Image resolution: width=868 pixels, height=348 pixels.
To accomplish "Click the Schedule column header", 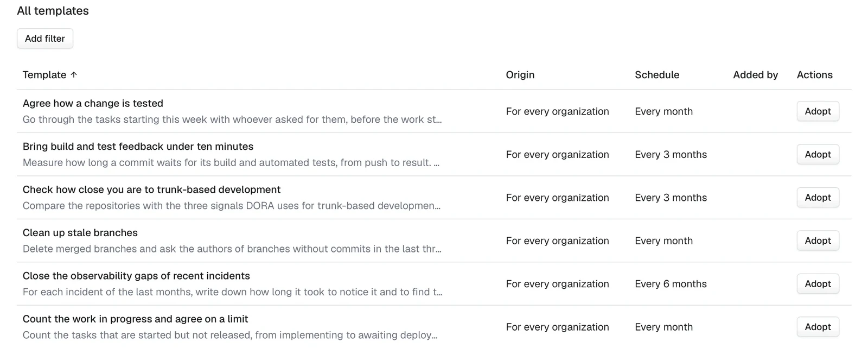I will click(x=657, y=75).
